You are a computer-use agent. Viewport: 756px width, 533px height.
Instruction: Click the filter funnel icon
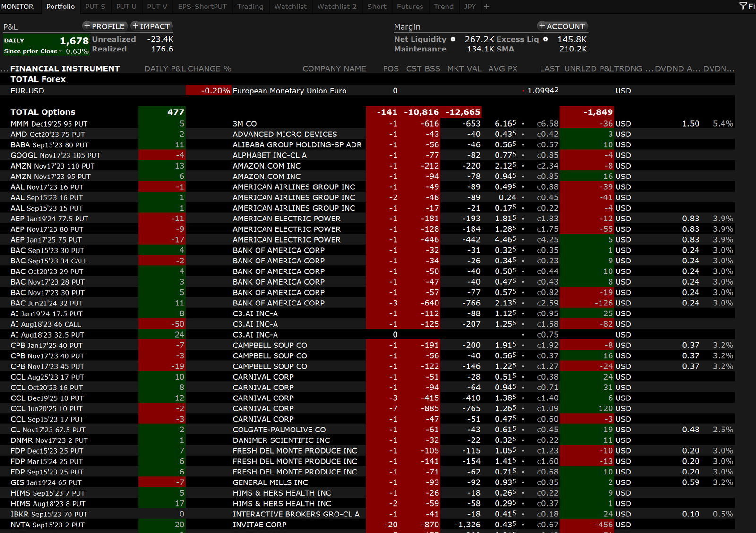tap(743, 6)
